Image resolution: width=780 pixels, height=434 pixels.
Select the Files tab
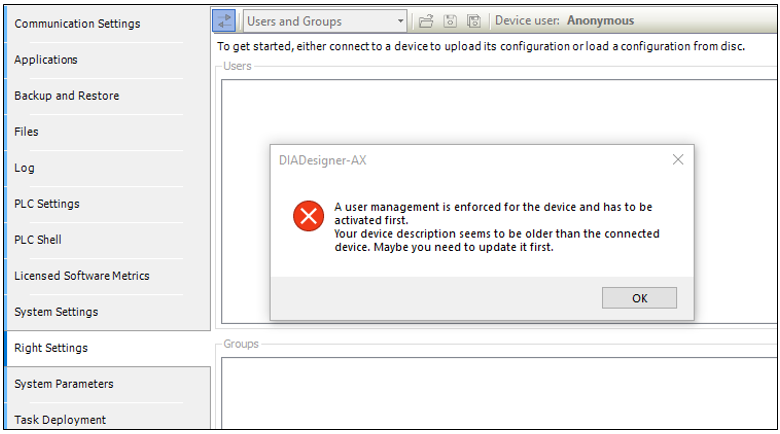point(27,131)
